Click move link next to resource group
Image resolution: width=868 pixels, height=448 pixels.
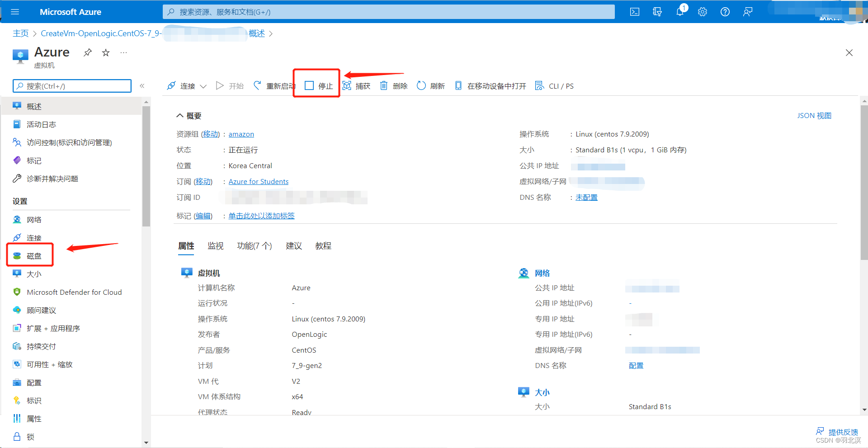(210, 134)
